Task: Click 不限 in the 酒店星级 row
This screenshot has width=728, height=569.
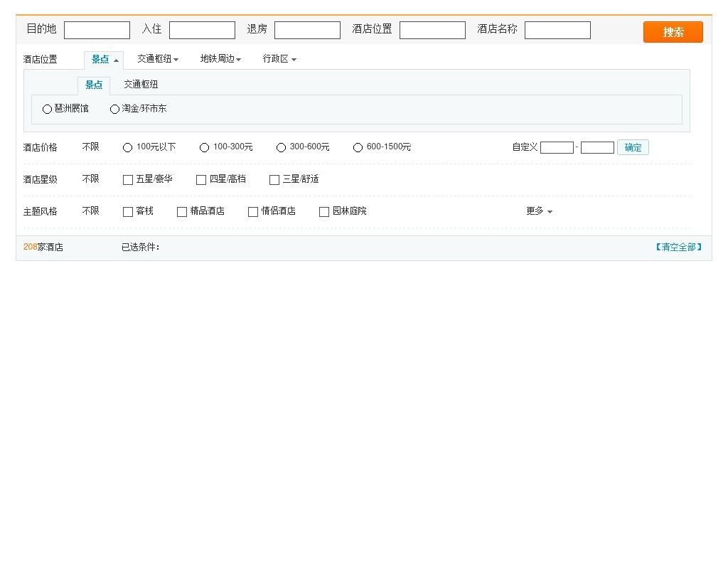Action: click(x=90, y=179)
